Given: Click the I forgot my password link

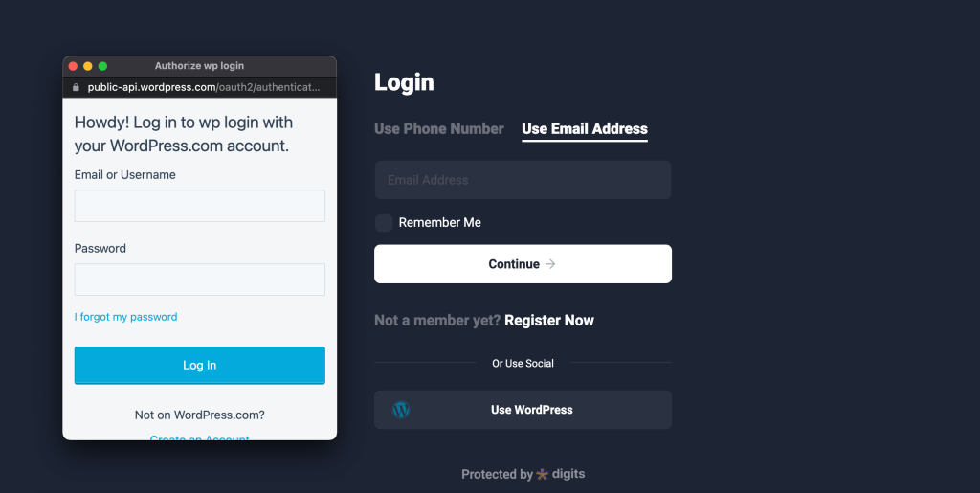Looking at the screenshot, I should pyautogui.click(x=125, y=317).
